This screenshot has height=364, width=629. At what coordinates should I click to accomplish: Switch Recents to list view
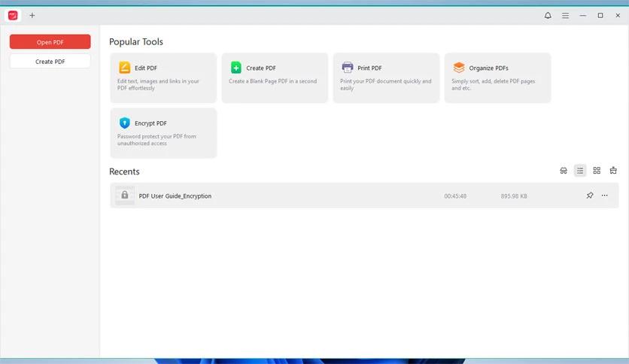pos(580,171)
